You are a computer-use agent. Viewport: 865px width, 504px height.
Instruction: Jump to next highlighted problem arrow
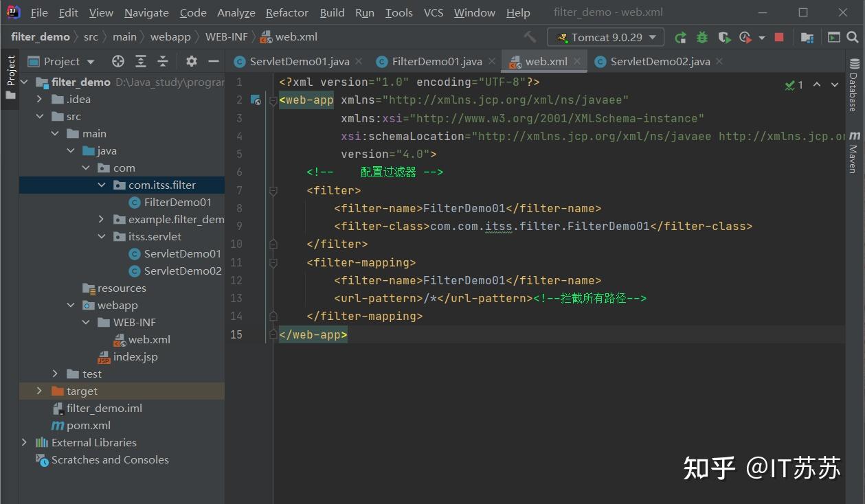(835, 85)
